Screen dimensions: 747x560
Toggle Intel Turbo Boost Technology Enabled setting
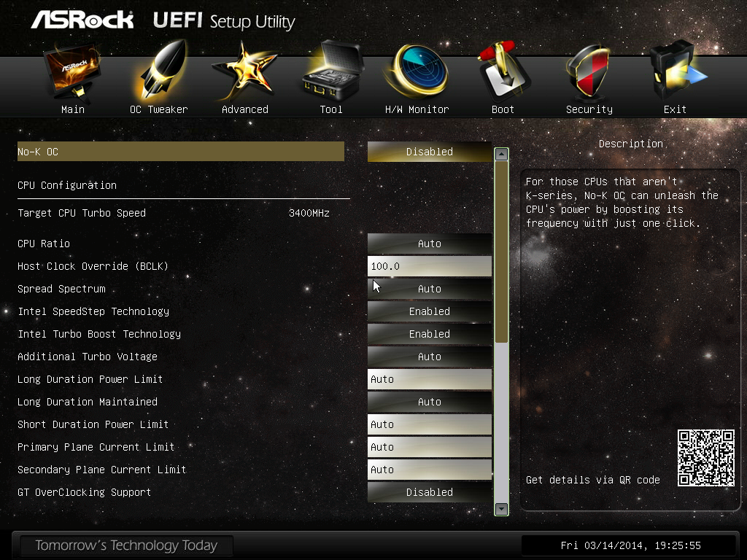[429, 334]
